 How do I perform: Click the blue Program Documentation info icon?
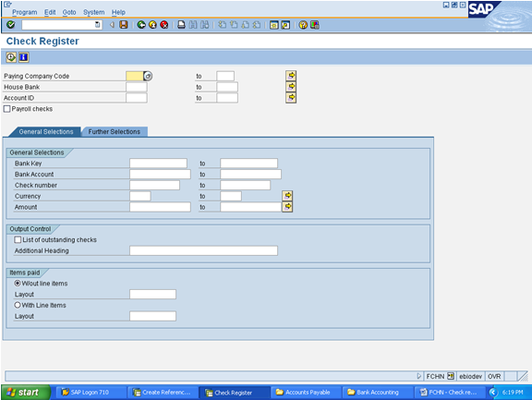[x=23, y=57]
